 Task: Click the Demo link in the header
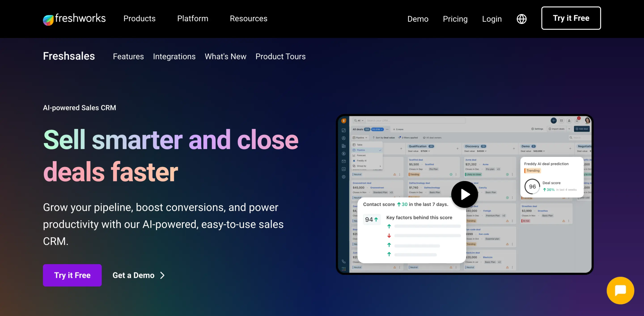click(418, 19)
